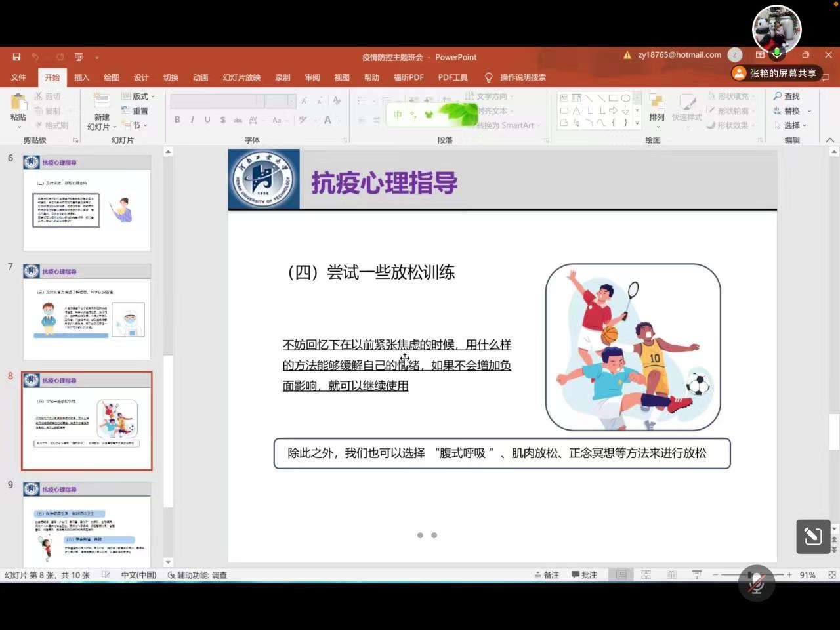840x630 pixels.
Task: Click the 形状效果 button
Action: pyautogui.click(x=730, y=125)
